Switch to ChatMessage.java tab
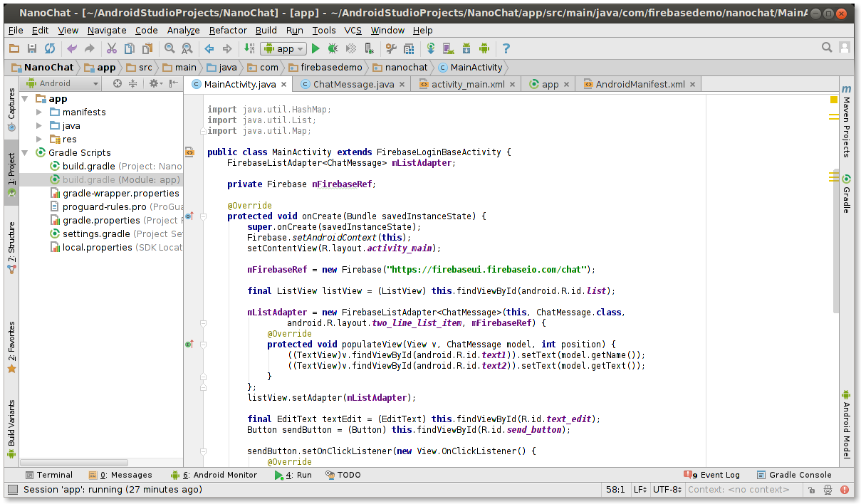The image size is (861, 504). [353, 84]
